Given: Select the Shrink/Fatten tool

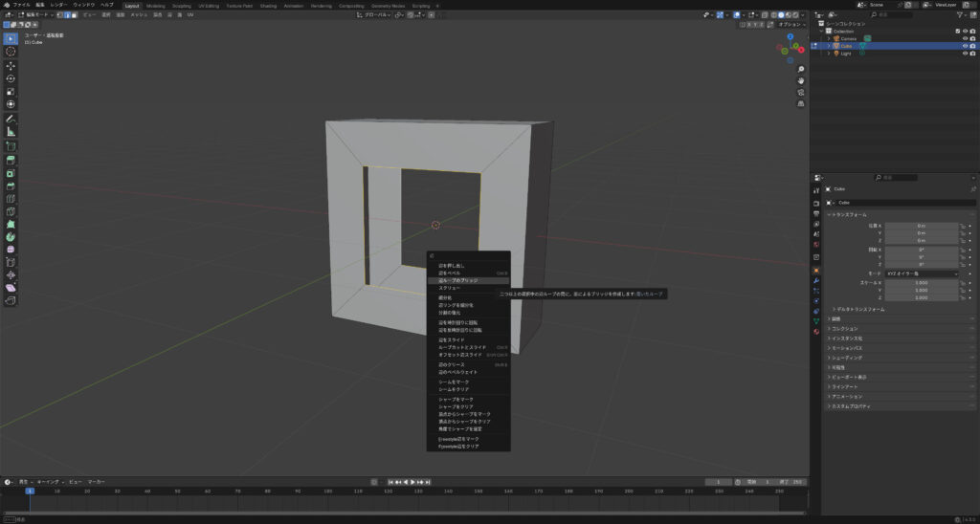Looking at the screenshot, I should pos(11,274).
